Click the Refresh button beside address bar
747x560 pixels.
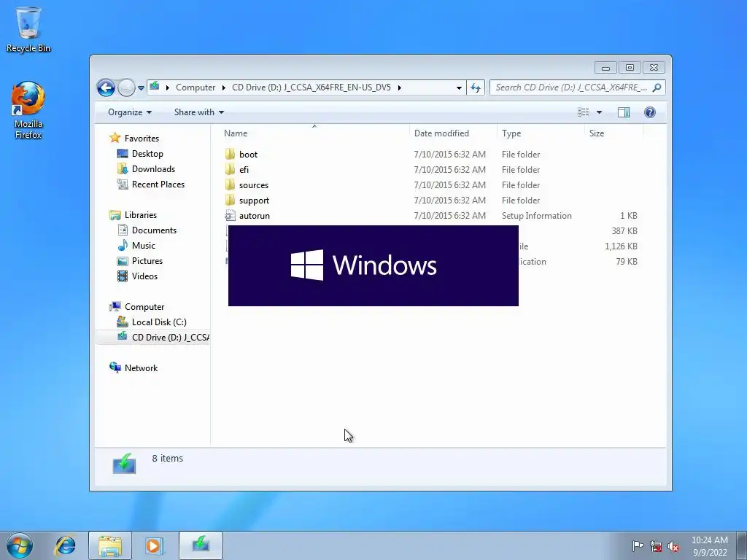[476, 87]
